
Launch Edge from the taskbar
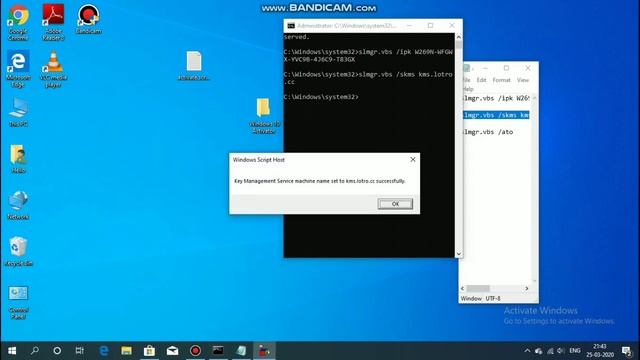(104, 351)
